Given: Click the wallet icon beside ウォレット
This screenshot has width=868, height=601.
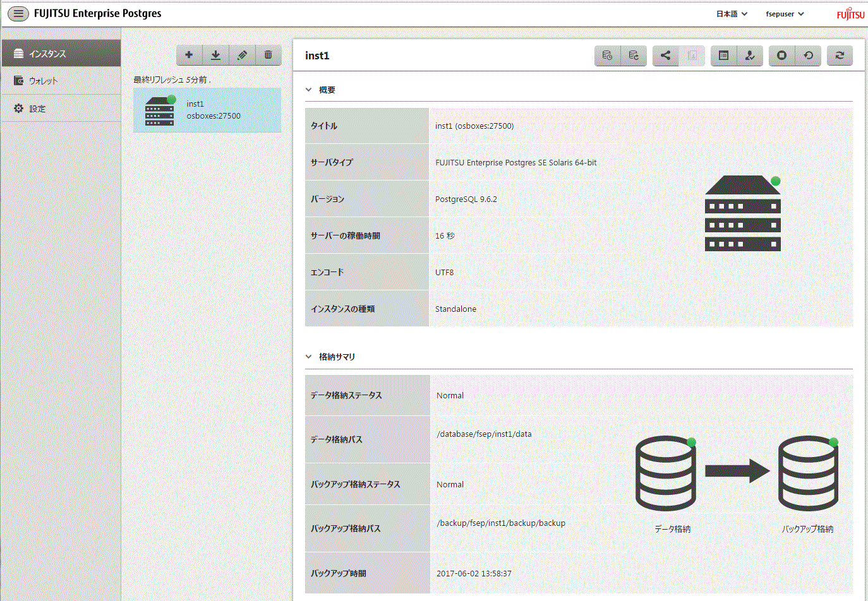Looking at the screenshot, I should 19,81.
